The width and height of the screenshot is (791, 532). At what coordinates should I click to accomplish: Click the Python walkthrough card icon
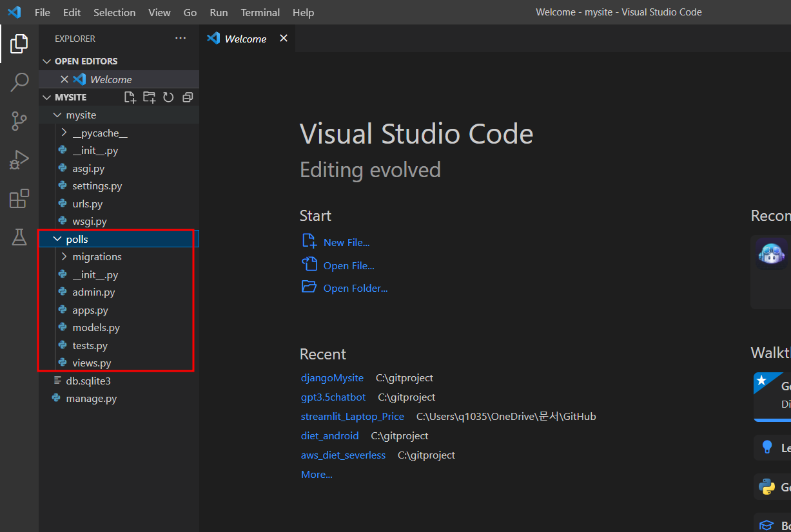767,486
